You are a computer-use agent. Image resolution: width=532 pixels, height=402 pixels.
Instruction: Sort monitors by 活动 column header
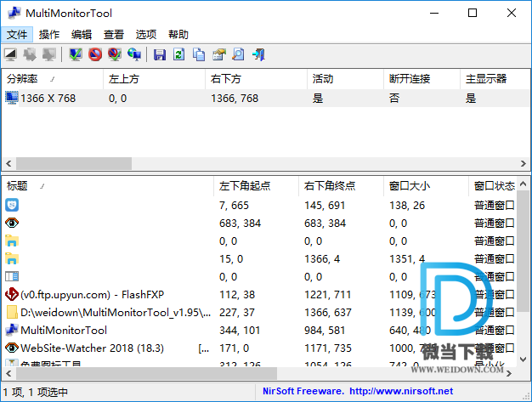click(x=345, y=79)
